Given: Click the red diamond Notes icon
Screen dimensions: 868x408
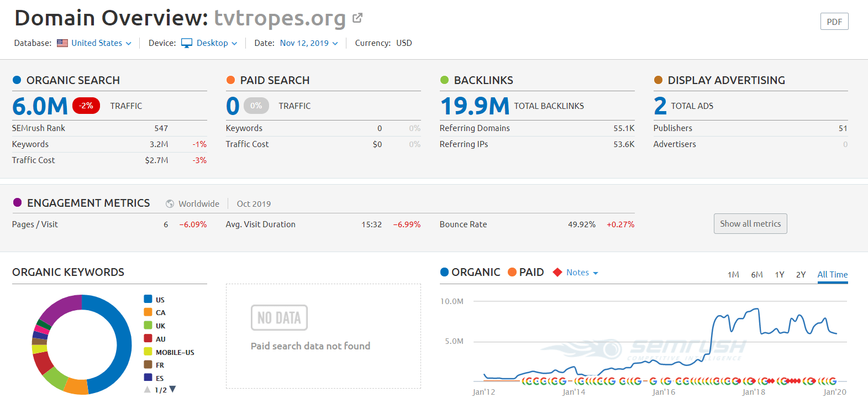Looking at the screenshot, I should point(557,273).
